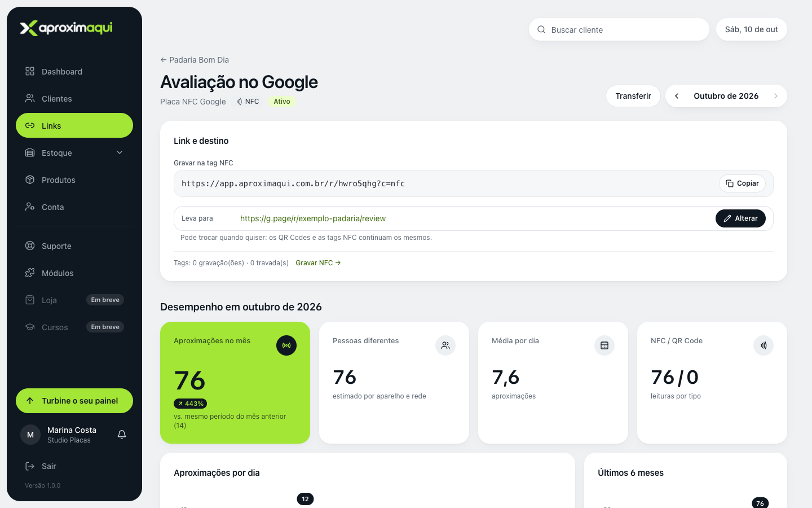The width and height of the screenshot is (812, 508).
Task: Click Alterar to change destination
Action: coord(740,218)
